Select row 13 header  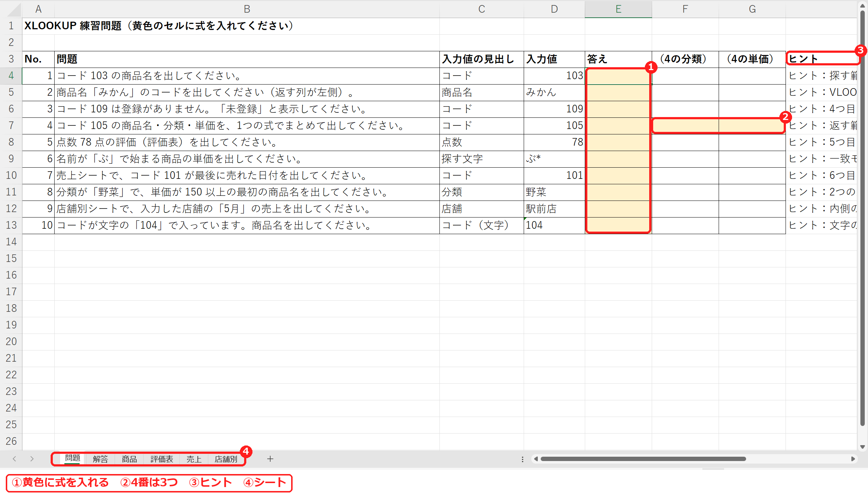pyautogui.click(x=11, y=225)
